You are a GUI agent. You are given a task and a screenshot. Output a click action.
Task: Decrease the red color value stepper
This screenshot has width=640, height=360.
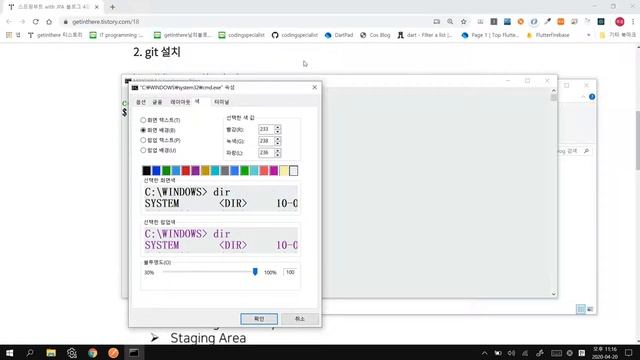[x=278, y=131]
